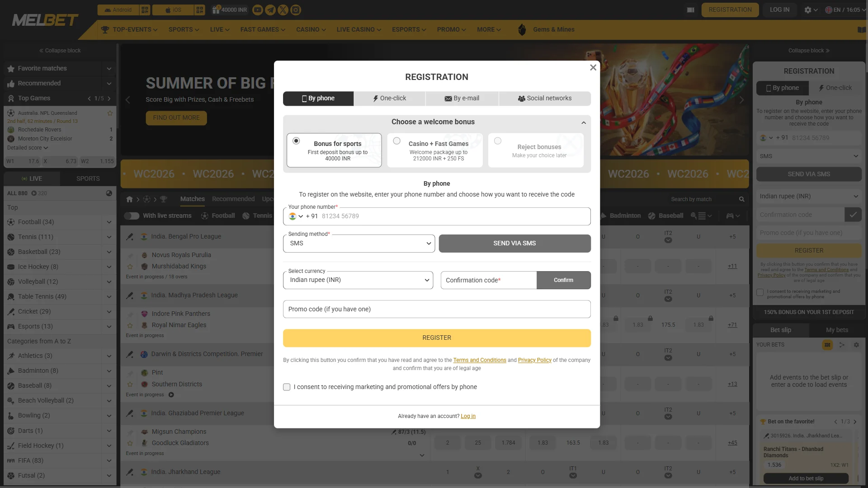Open the X (Twitter) icon in header

(283, 10)
